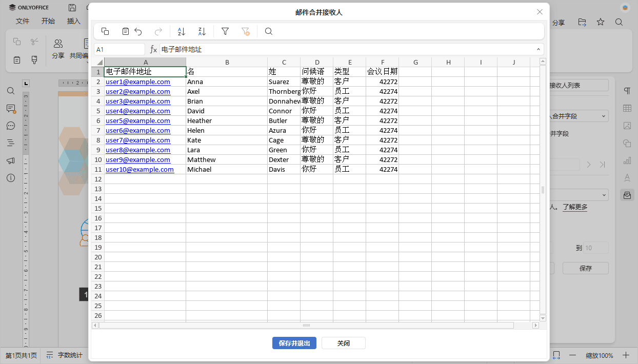Expand the formula bar with chevron

click(x=538, y=49)
